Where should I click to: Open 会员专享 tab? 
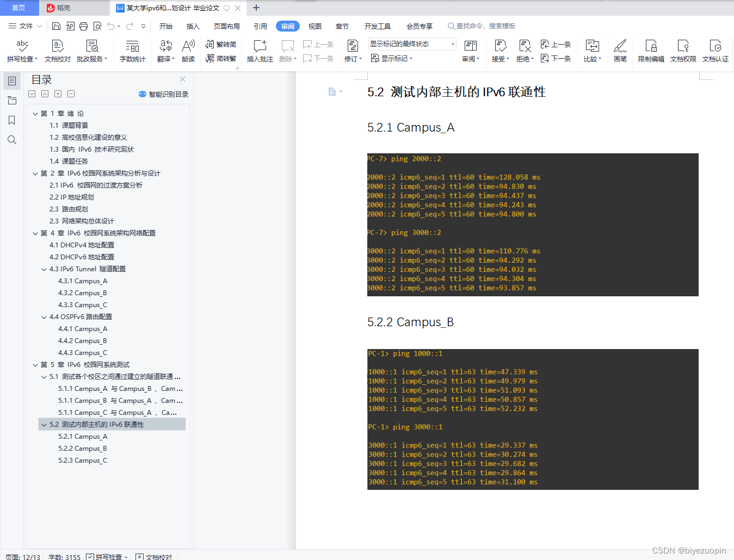420,26
